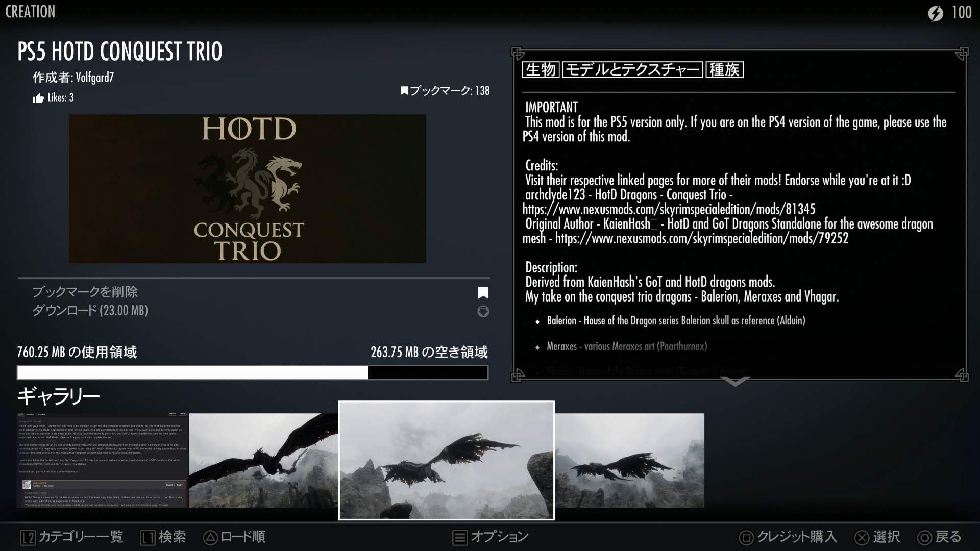Click the thumbs-up Likes icon
Screen dimensions: 980x551
(x=38, y=98)
